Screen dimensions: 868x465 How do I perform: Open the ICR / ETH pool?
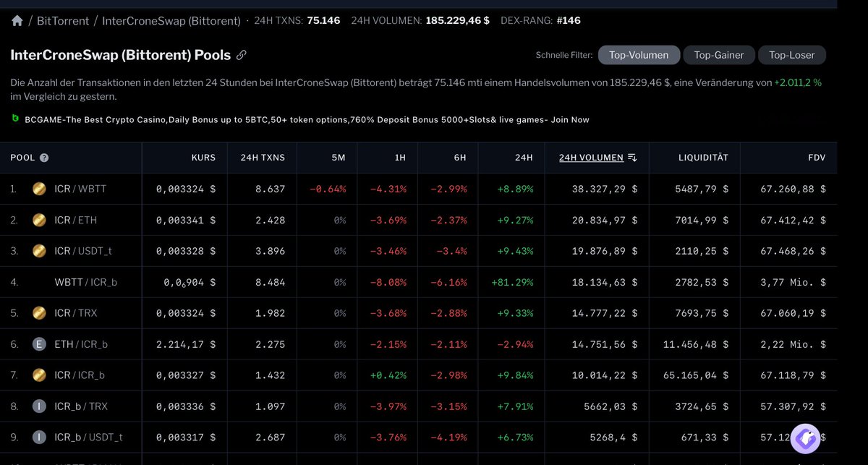(x=76, y=220)
